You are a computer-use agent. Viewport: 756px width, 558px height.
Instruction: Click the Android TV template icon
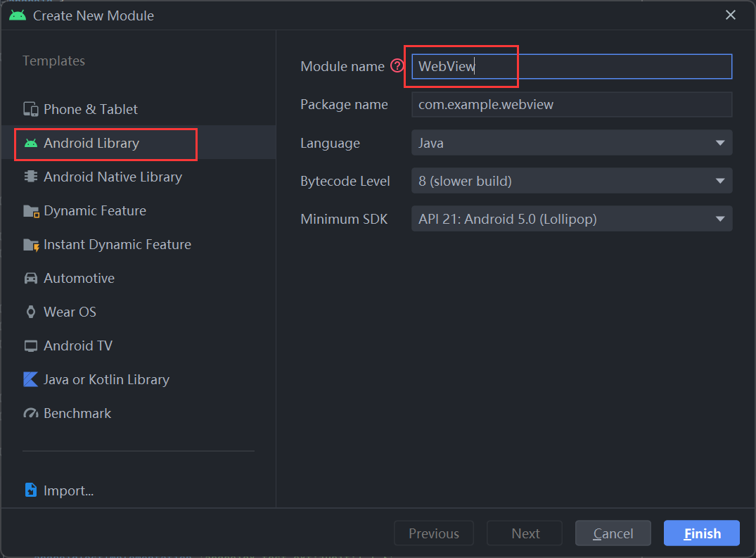coord(31,345)
